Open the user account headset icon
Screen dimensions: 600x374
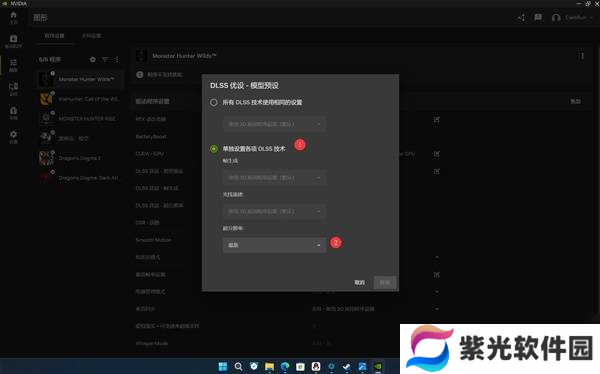(x=556, y=18)
